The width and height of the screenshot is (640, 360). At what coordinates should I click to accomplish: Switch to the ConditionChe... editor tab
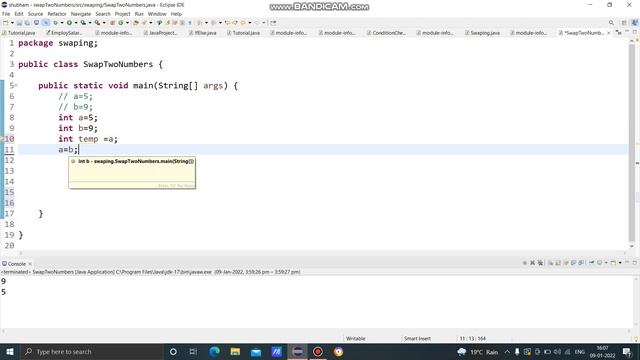[386, 33]
